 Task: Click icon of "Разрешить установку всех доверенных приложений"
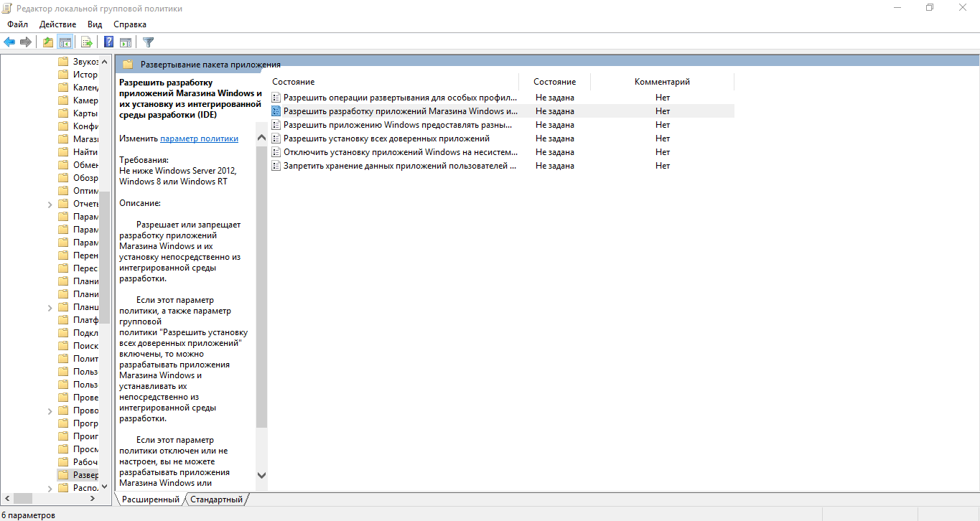pos(276,139)
